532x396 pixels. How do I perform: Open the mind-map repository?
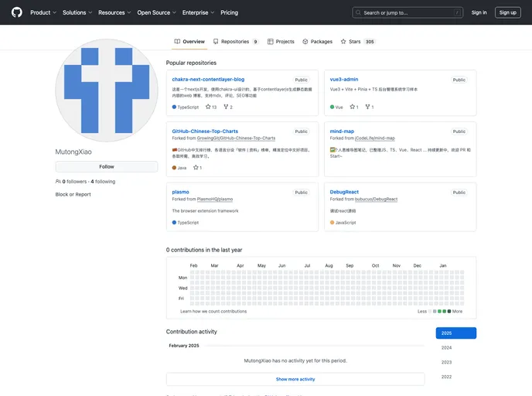(x=342, y=131)
